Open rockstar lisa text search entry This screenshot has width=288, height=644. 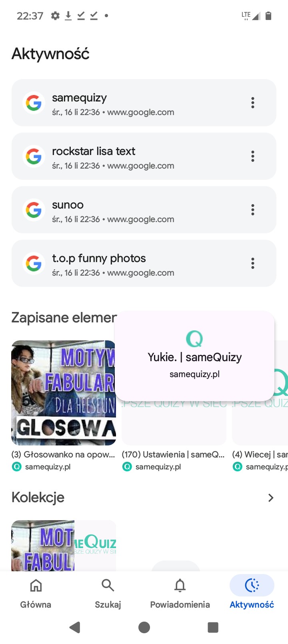coord(144,156)
